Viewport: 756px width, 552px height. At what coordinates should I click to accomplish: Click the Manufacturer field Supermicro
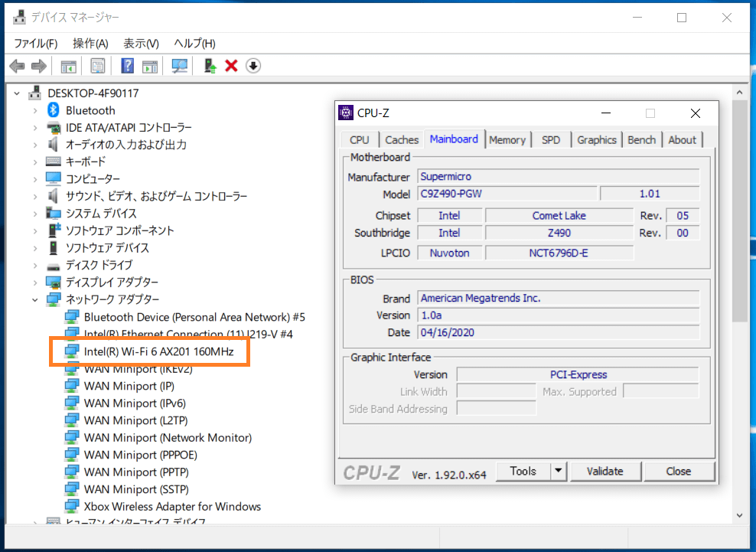pos(559,176)
